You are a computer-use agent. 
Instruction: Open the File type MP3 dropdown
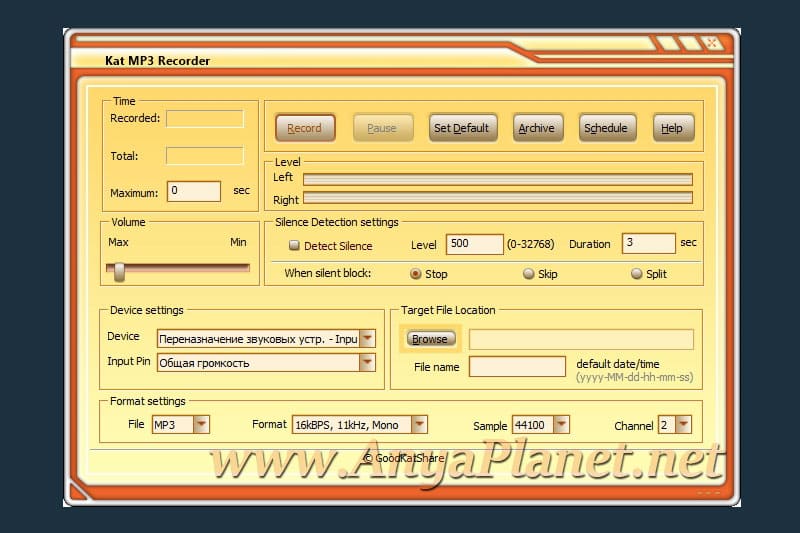(x=201, y=424)
